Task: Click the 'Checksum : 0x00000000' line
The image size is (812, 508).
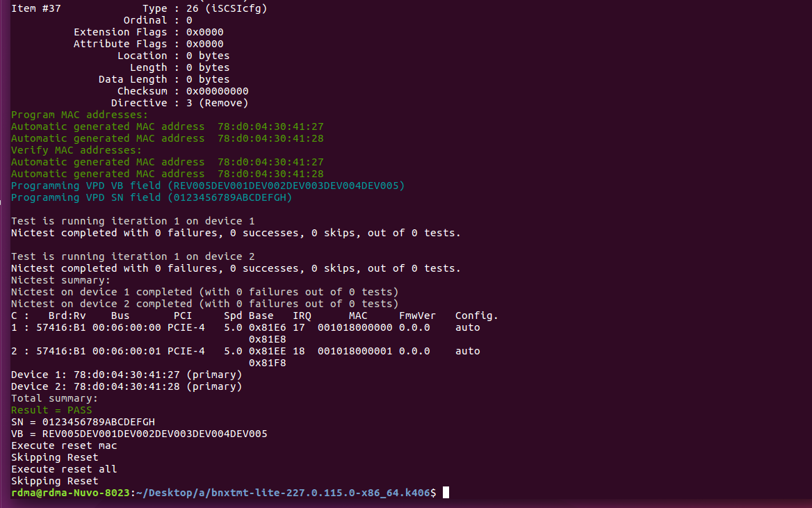Action: pyautogui.click(x=182, y=91)
